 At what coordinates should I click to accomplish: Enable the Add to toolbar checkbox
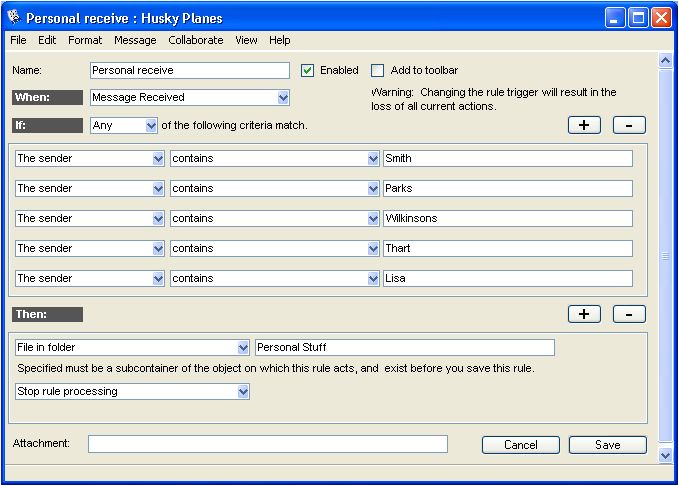click(377, 71)
